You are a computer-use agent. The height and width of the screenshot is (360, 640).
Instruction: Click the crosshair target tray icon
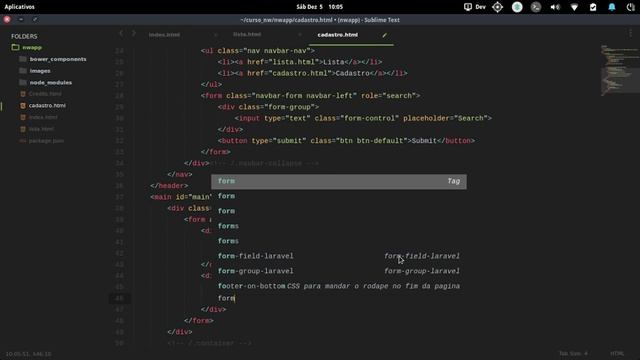pos(498,7)
